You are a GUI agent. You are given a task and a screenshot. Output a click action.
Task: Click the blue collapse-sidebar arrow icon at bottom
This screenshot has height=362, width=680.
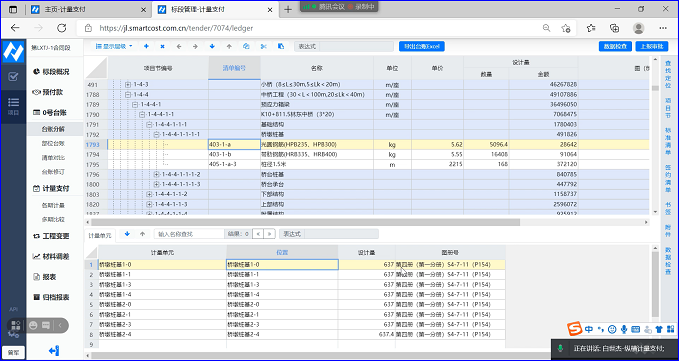pyautogui.click(x=54, y=351)
